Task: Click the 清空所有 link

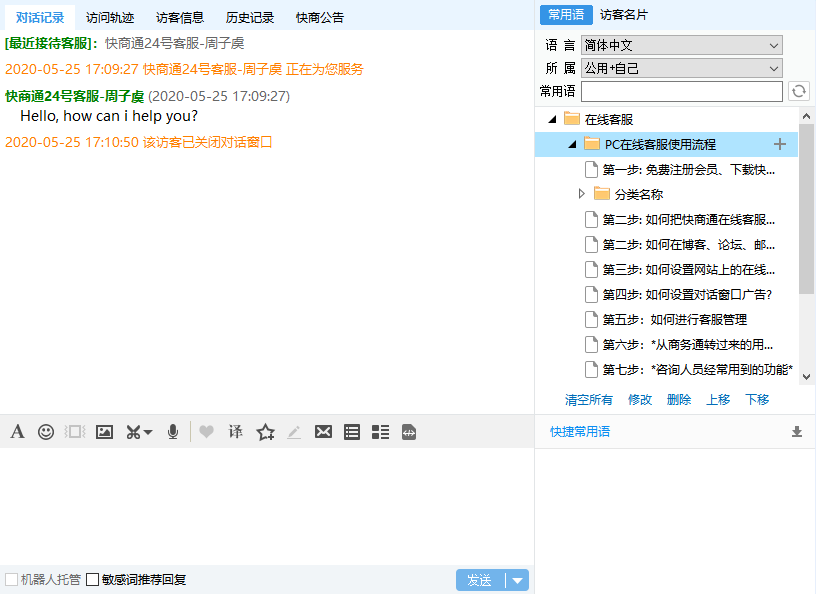Action: (x=589, y=399)
